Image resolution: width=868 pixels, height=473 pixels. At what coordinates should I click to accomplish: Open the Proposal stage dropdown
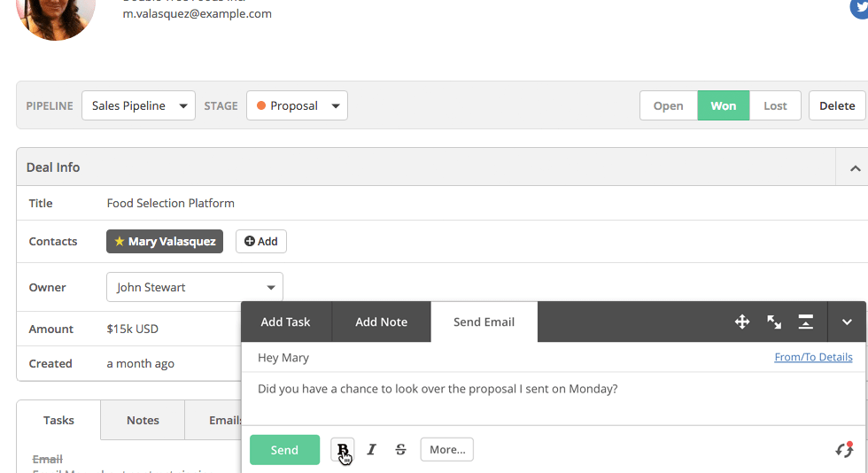[297, 105]
